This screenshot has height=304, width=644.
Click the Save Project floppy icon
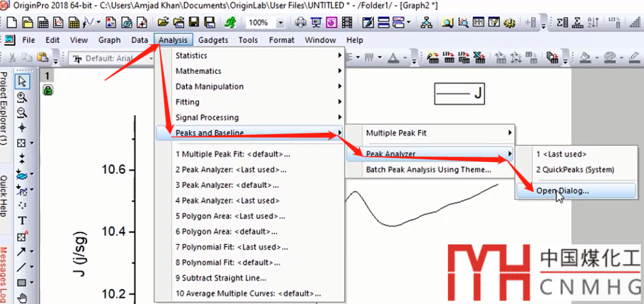[194, 23]
